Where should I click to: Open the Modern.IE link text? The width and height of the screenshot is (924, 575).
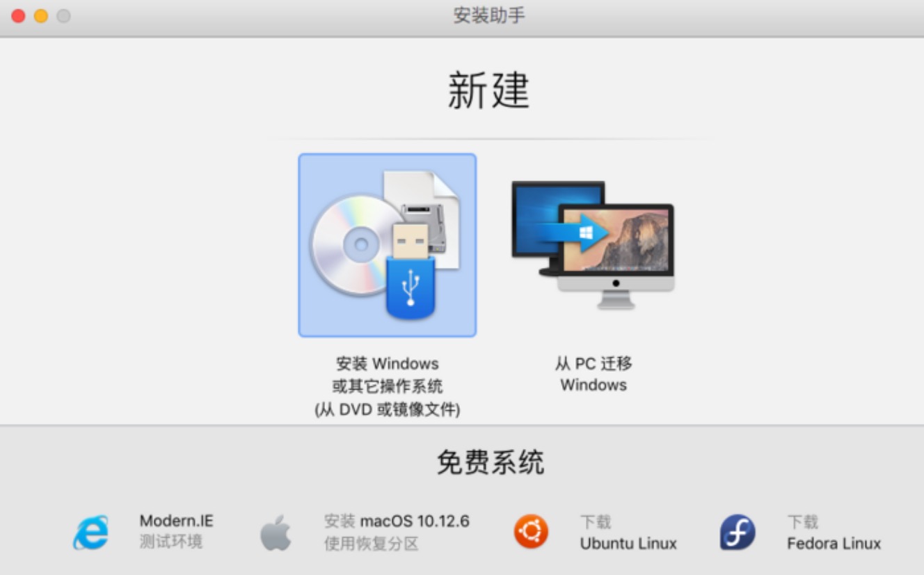(x=177, y=521)
